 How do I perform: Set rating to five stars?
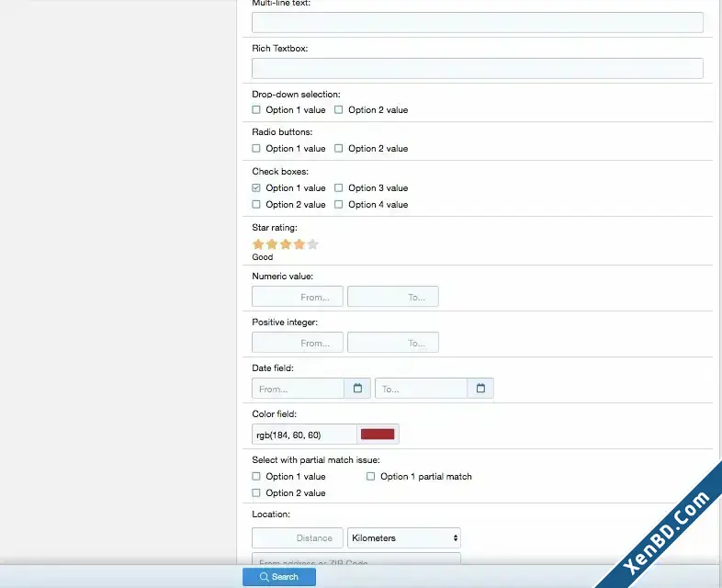pos(313,244)
